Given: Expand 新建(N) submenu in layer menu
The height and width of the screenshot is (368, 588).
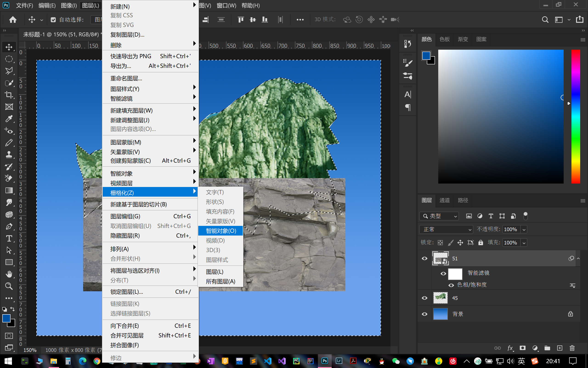Looking at the screenshot, I should tap(150, 6).
